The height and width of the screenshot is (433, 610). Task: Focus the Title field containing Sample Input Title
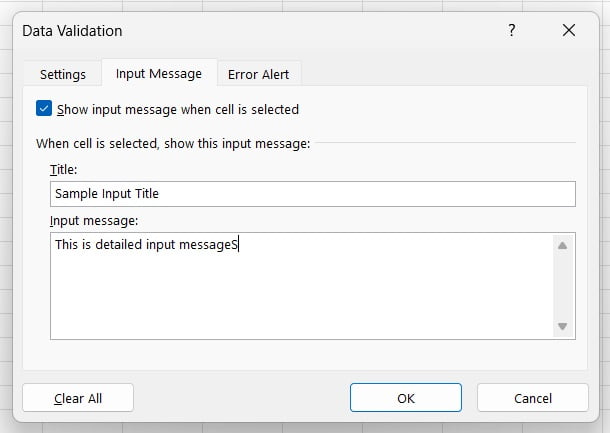pyautogui.click(x=313, y=194)
